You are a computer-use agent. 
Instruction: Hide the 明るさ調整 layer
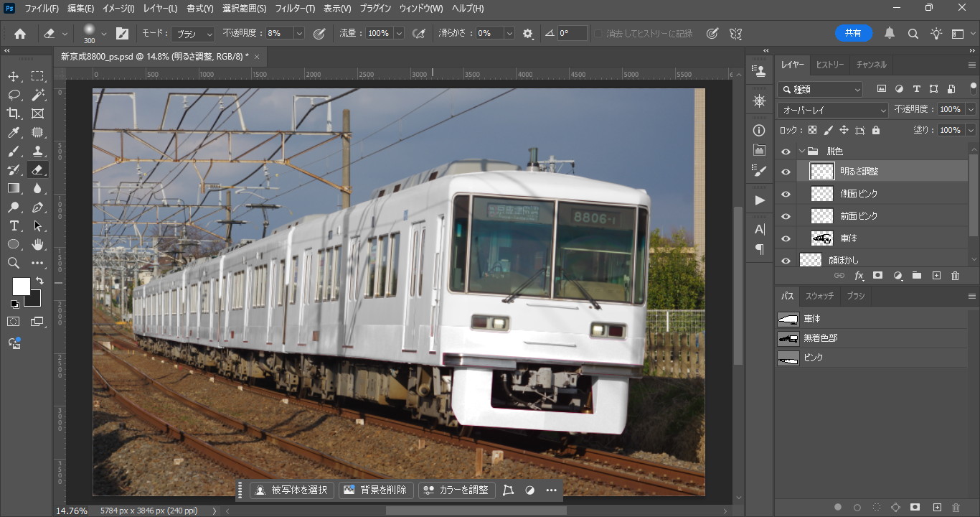pos(786,172)
